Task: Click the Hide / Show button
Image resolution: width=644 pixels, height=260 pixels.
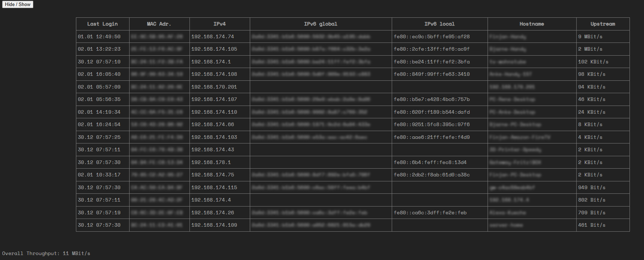Action: point(18,4)
